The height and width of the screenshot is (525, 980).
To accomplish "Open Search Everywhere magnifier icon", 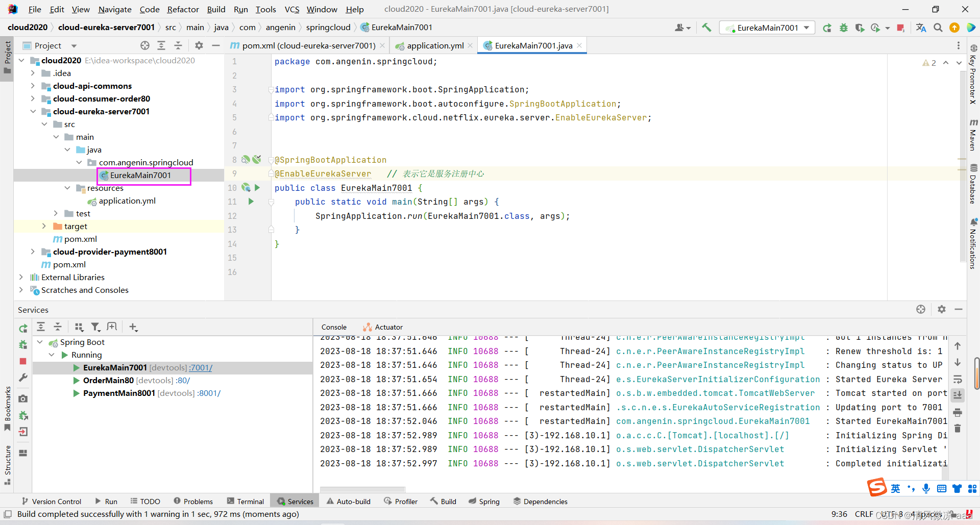I will tap(938, 28).
